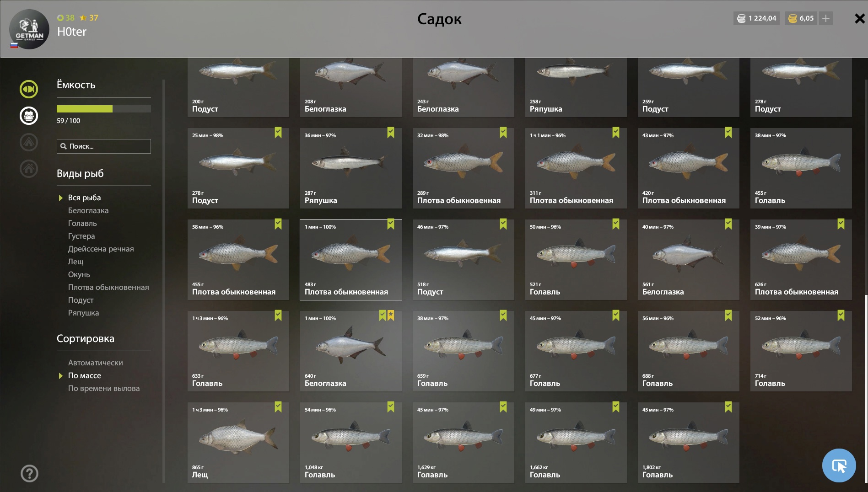Image resolution: width=868 pixels, height=492 pixels.
Task: Toggle gold star on 640 г Белоглазка
Action: [x=391, y=316]
